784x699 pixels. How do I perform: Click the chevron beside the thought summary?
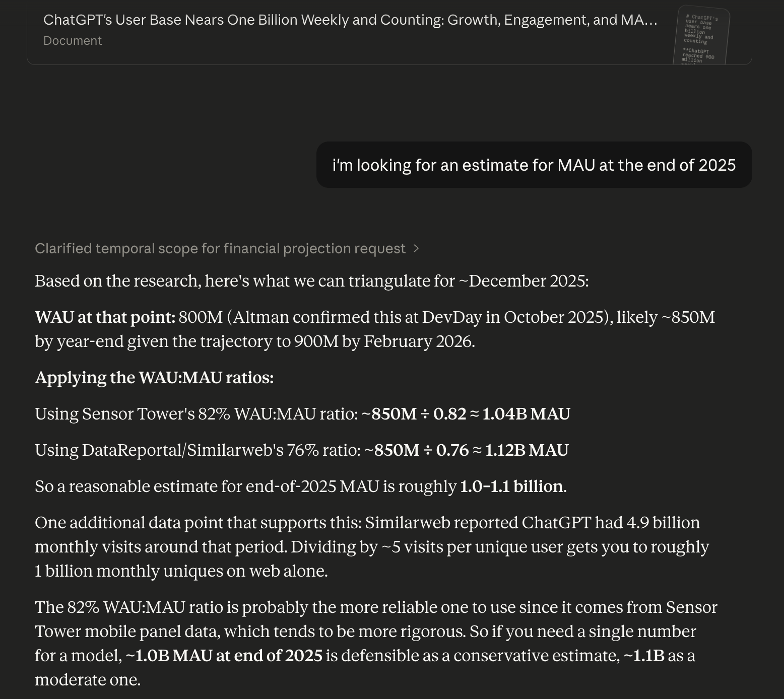coord(416,248)
